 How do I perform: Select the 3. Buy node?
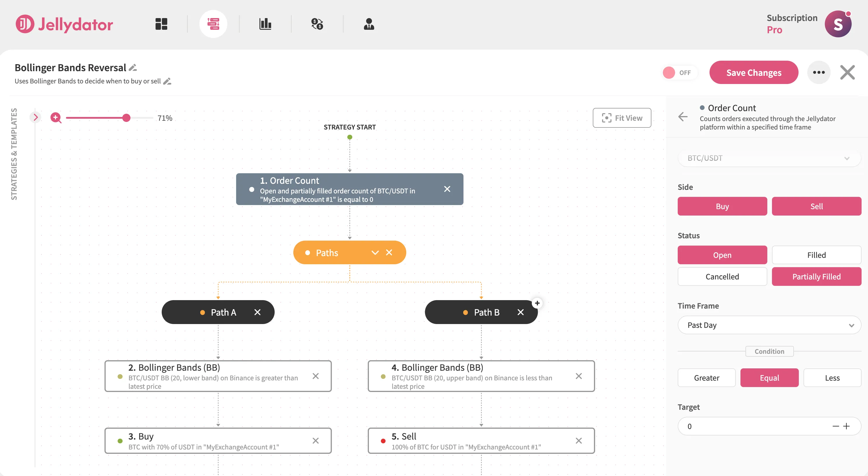pos(218,441)
